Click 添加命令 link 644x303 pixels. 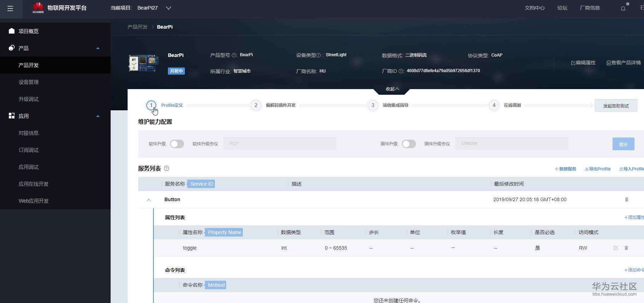coord(634,270)
